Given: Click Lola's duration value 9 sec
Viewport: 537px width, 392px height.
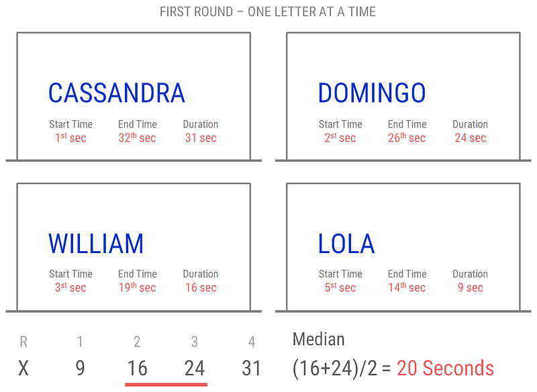Looking at the screenshot, I should (471, 287).
